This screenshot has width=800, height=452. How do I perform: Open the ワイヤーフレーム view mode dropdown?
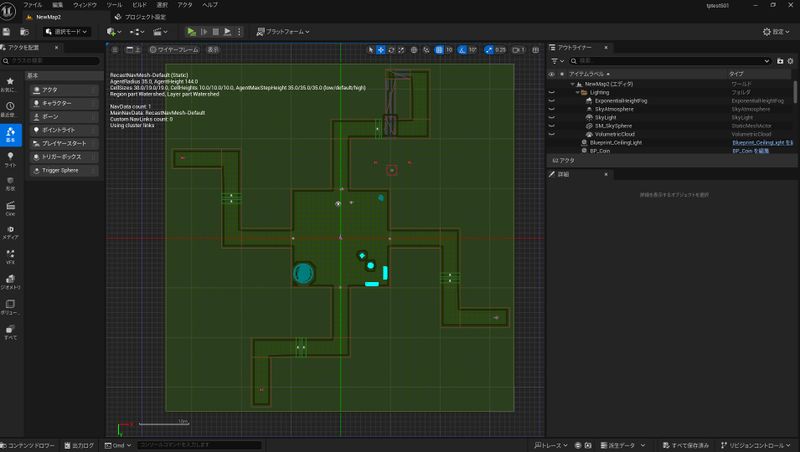(174, 49)
